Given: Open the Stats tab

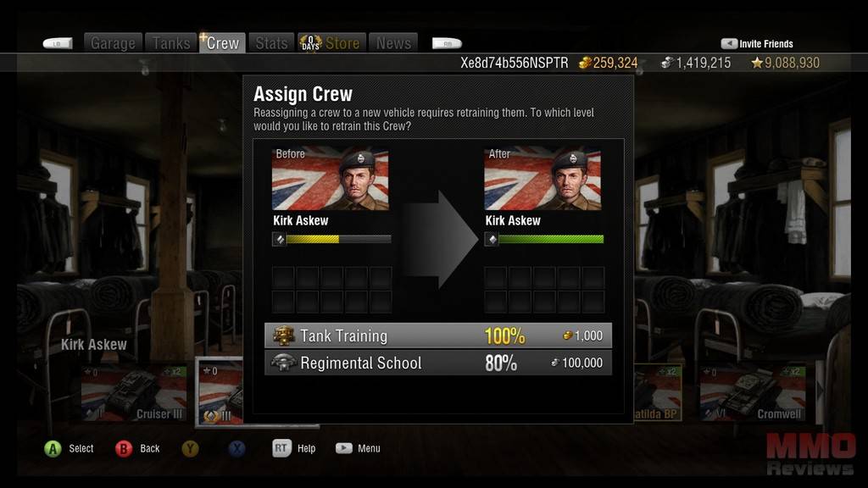Looking at the screenshot, I should pyautogui.click(x=271, y=42).
